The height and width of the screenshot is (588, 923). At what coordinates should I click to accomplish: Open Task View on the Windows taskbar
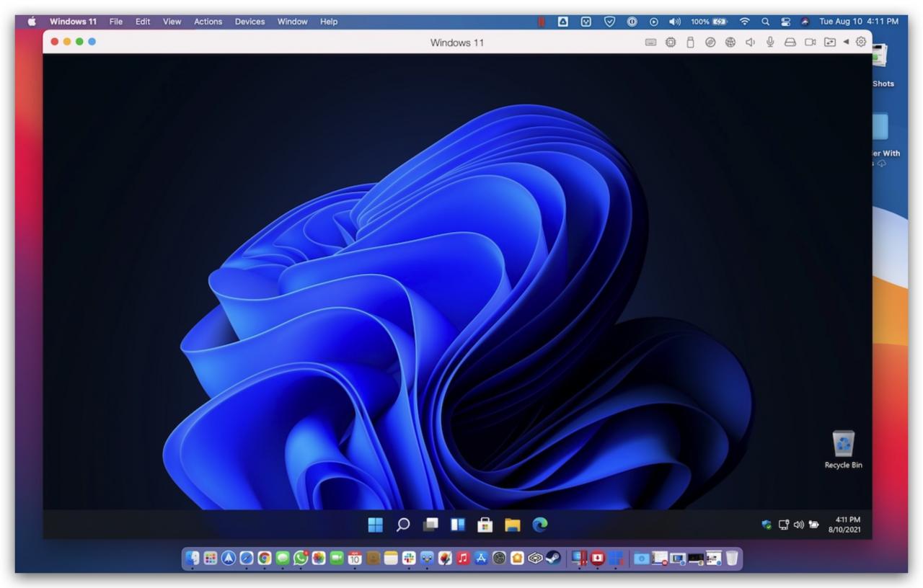(x=430, y=525)
